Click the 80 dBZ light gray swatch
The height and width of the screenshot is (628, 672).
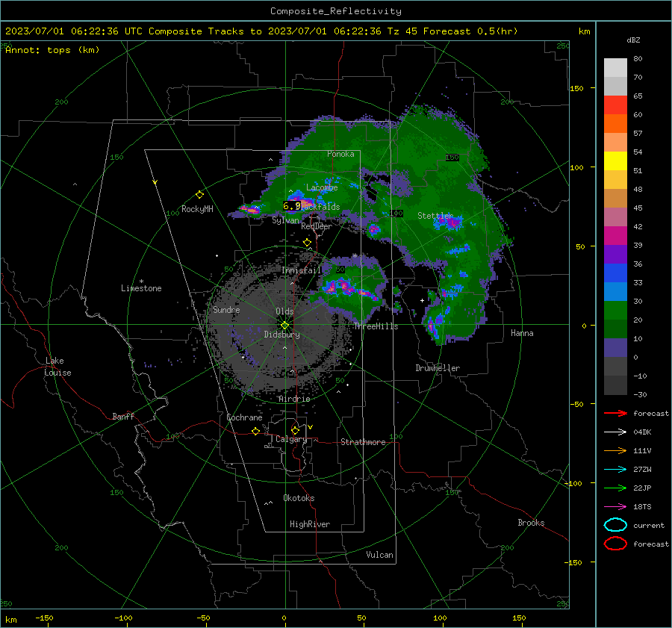[615, 67]
